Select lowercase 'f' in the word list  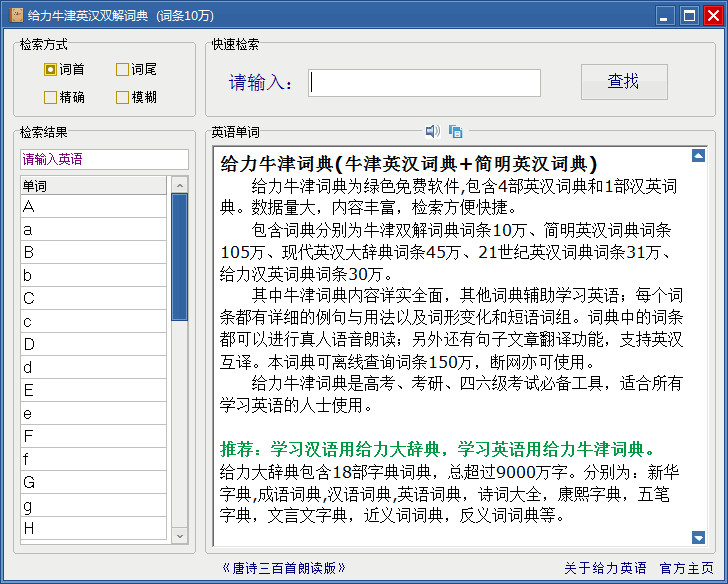(x=93, y=459)
